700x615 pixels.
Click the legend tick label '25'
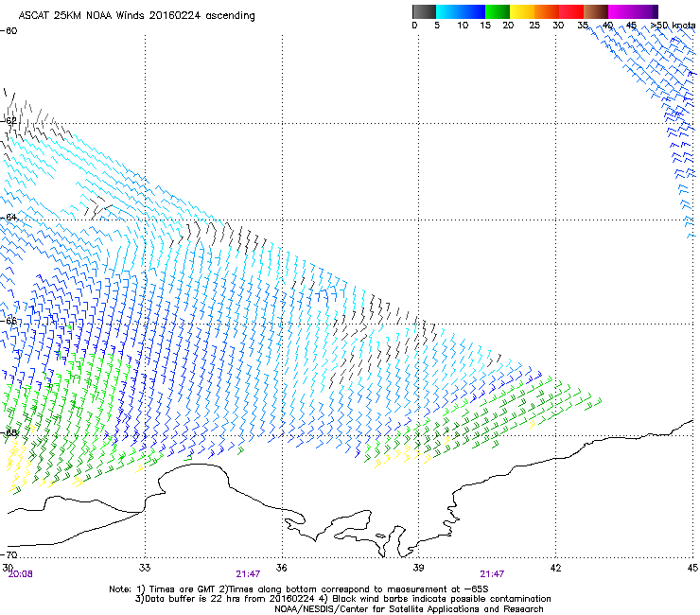tap(534, 26)
